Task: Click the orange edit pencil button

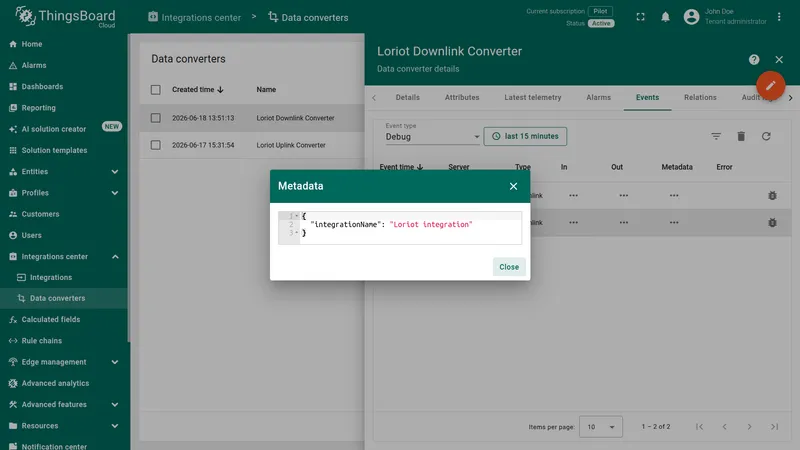Action: [770, 85]
